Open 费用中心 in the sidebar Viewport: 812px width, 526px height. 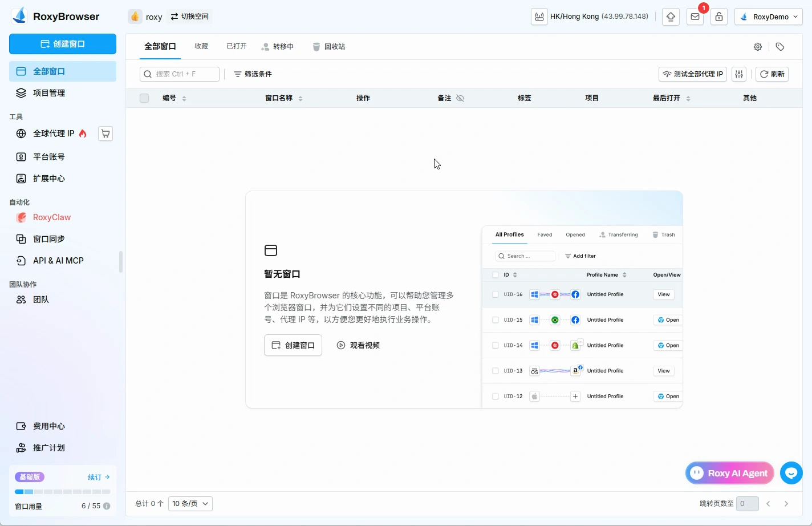pos(63,426)
